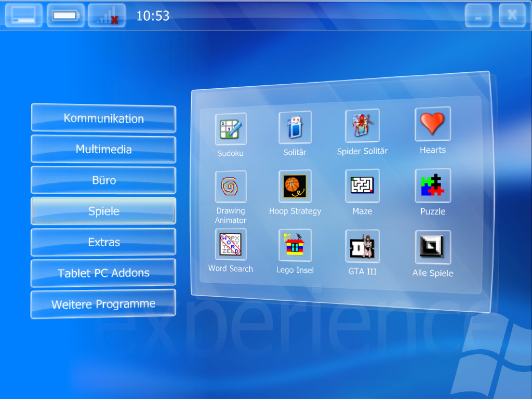Click the display icon in top bar
The image size is (532, 399).
tap(24, 15)
